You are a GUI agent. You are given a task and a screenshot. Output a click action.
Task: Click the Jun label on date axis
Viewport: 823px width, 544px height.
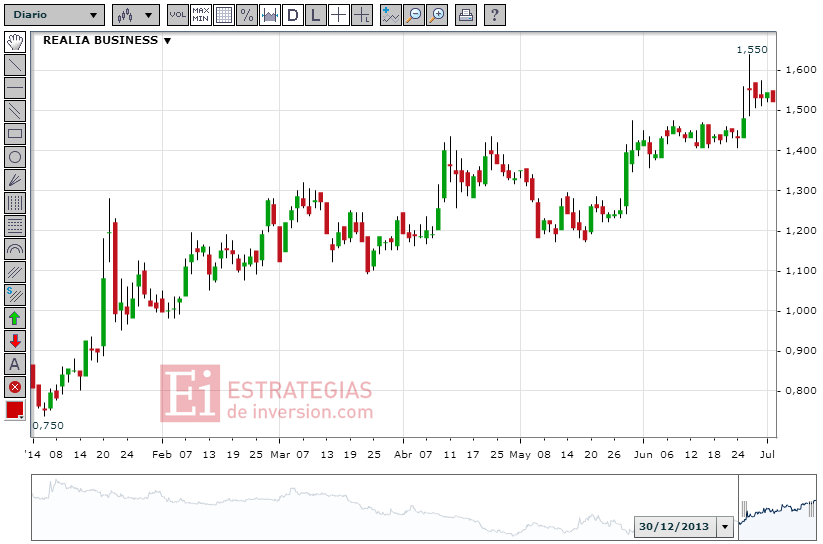643,455
